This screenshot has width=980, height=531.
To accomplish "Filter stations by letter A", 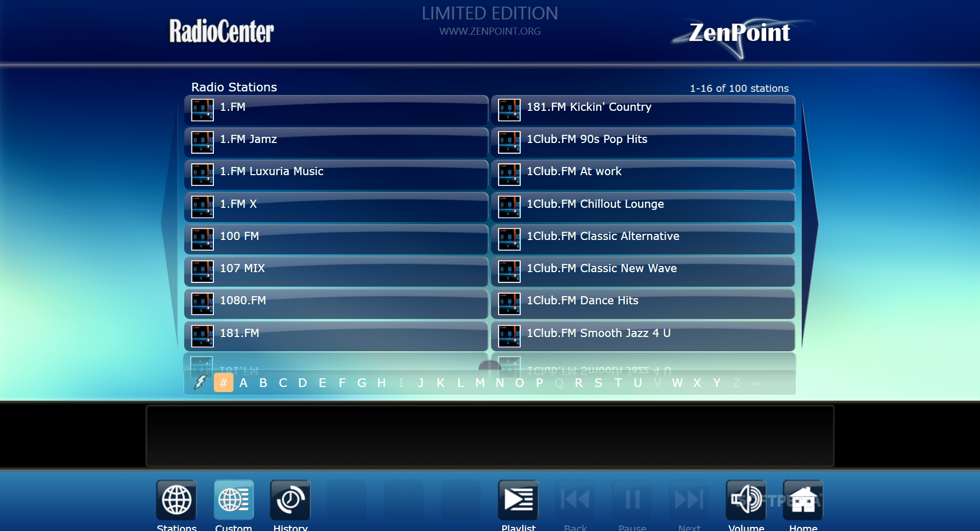I will (x=243, y=383).
